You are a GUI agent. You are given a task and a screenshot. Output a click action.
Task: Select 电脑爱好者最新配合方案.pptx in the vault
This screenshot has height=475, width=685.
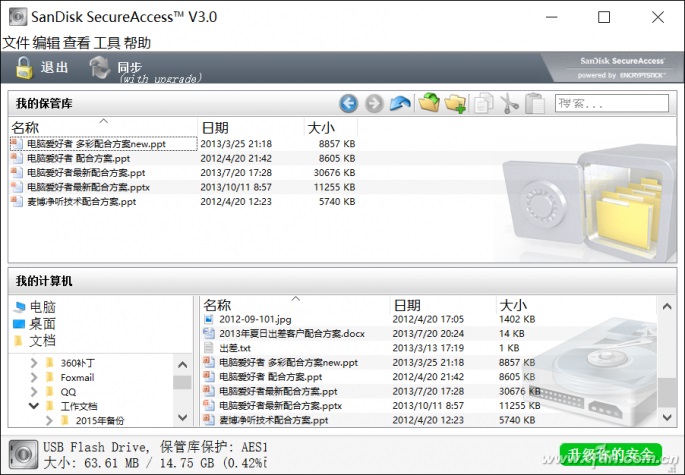click(x=88, y=187)
